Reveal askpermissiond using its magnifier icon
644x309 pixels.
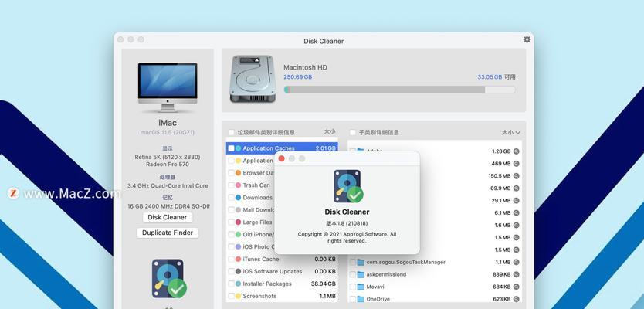coord(516,274)
